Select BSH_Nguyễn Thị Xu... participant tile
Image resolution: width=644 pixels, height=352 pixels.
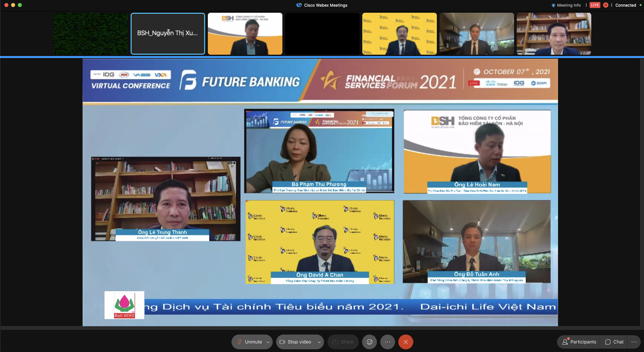click(168, 34)
